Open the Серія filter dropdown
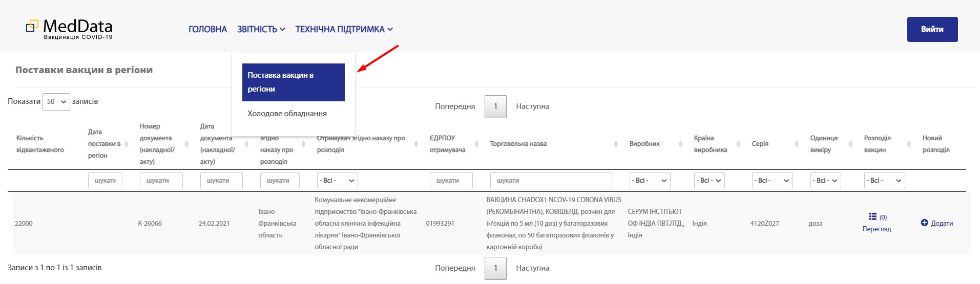Image resolution: width=980 pixels, height=284 pixels. point(772,181)
